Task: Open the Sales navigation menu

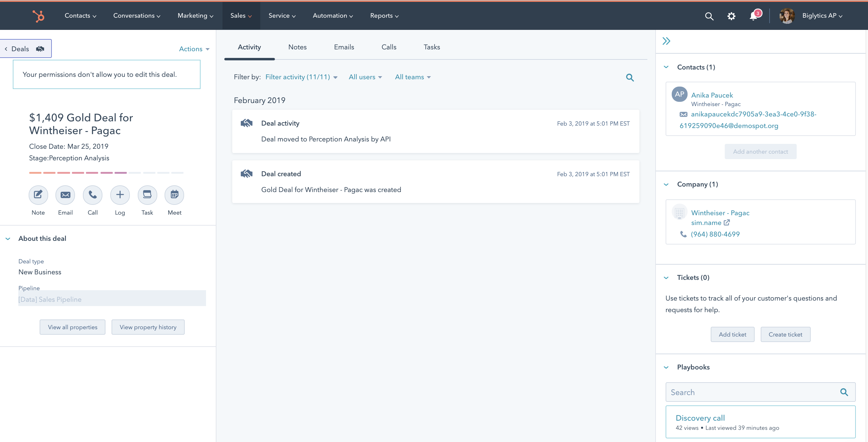Action: pyautogui.click(x=241, y=16)
